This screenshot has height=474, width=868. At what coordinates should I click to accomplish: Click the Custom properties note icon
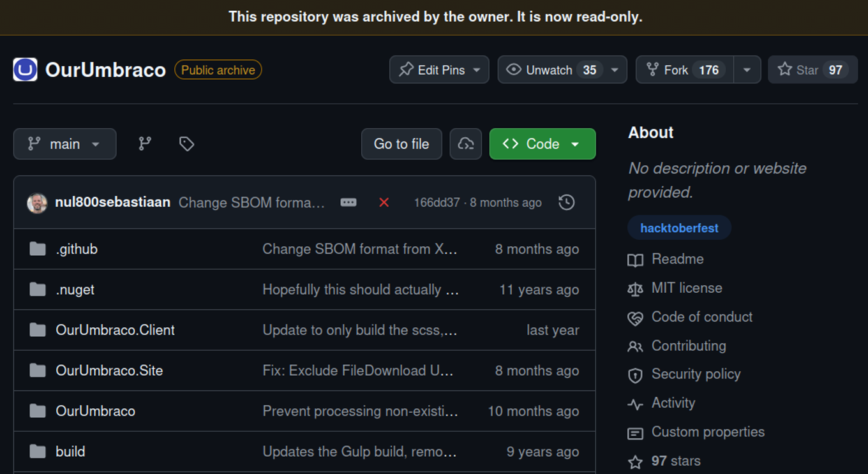(x=635, y=433)
